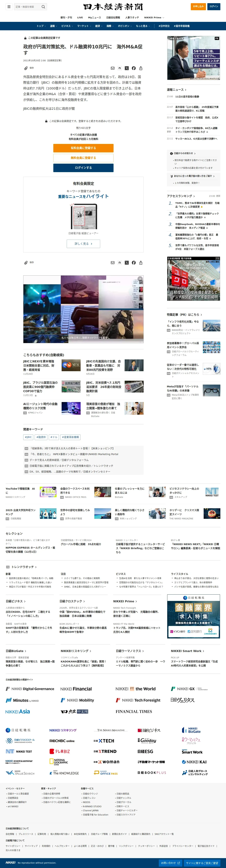Select the #産業革新機構 keyword tag
226x868 pixels.
70,437
